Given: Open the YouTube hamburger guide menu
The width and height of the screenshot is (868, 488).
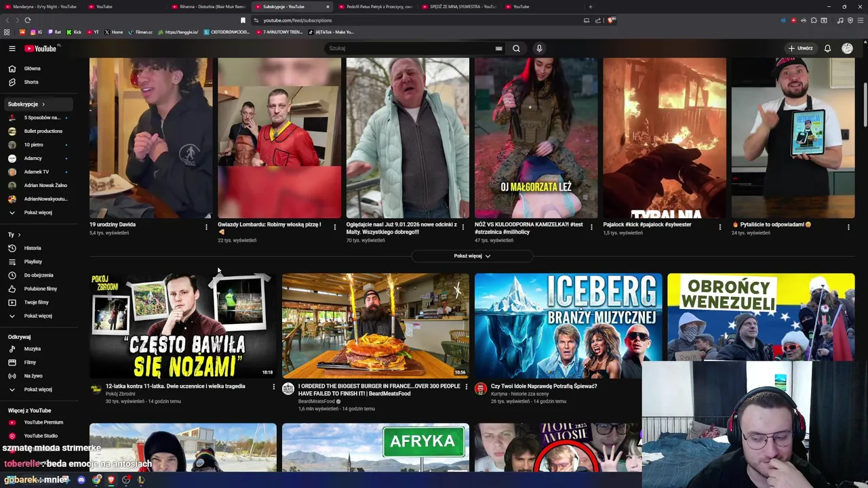Looking at the screenshot, I should (x=12, y=48).
